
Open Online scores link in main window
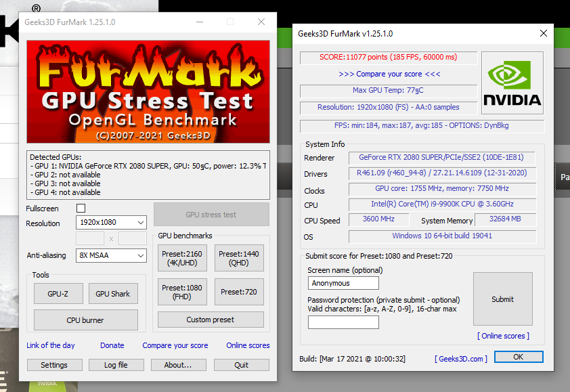click(248, 345)
